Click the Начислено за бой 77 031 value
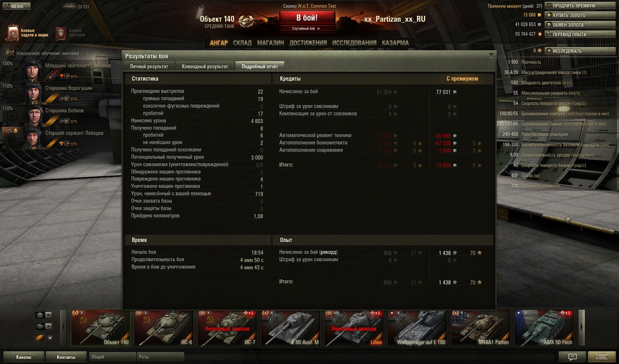The height and width of the screenshot is (364, 619). tap(443, 92)
